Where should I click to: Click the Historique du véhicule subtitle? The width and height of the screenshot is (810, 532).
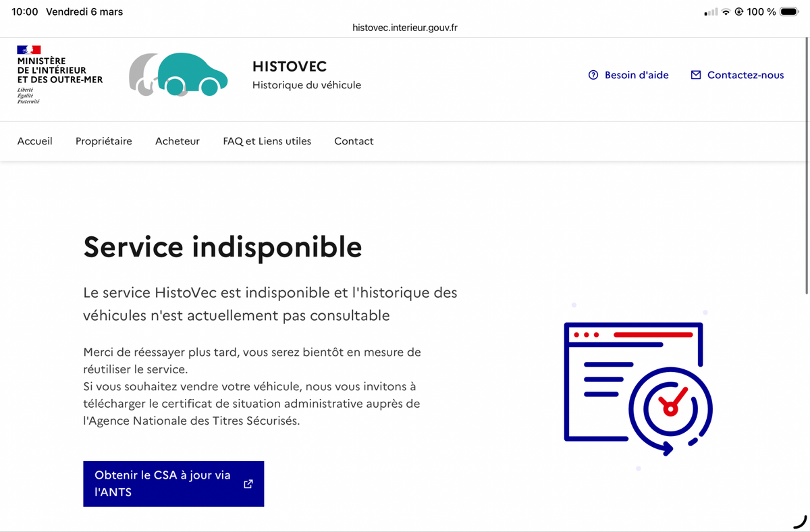click(x=306, y=85)
